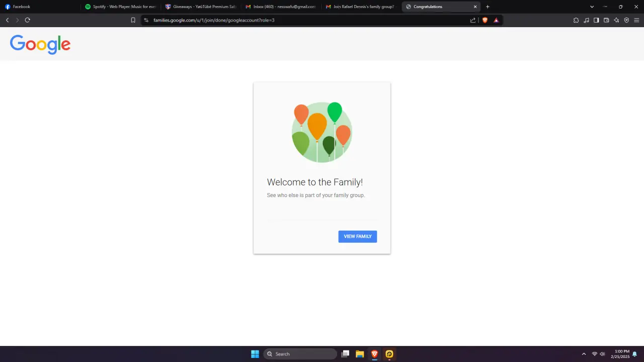Viewport: 644px width, 362px height.
Task: Click the Brave browser taskbar icon
Action: click(374, 354)
